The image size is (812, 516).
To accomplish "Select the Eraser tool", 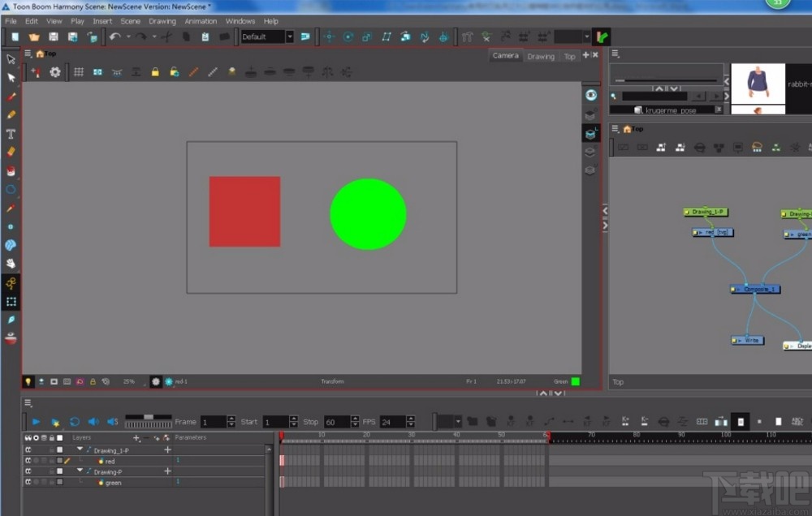I will (x=11, y=152).
